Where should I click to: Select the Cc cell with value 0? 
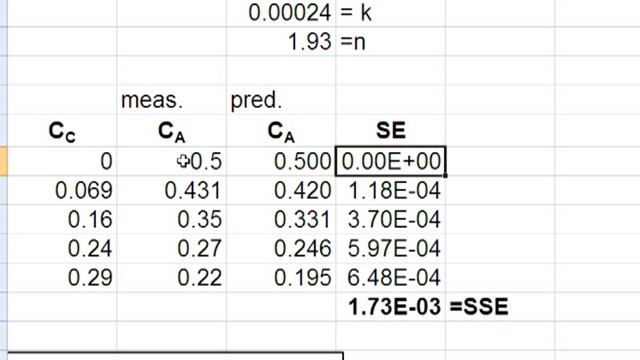coord(62,161)
